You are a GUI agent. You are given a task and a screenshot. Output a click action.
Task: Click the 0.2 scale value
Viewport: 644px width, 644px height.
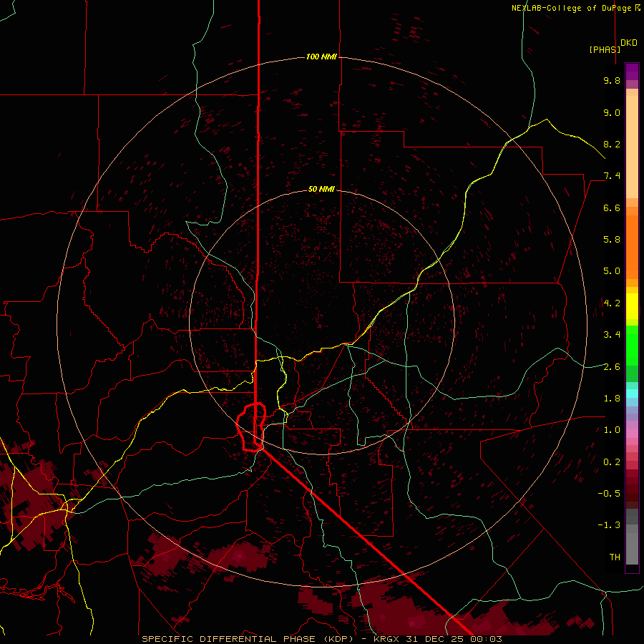(612, 462)
